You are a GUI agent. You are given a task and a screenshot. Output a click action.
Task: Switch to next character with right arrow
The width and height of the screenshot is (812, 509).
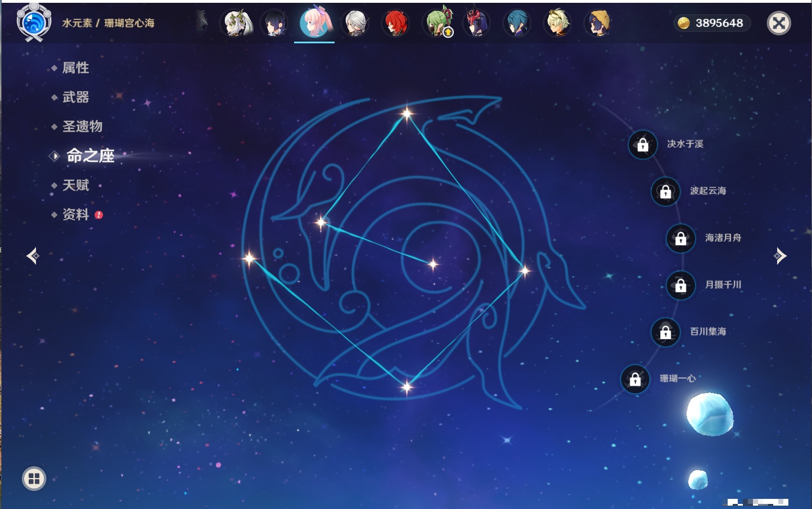780,256
